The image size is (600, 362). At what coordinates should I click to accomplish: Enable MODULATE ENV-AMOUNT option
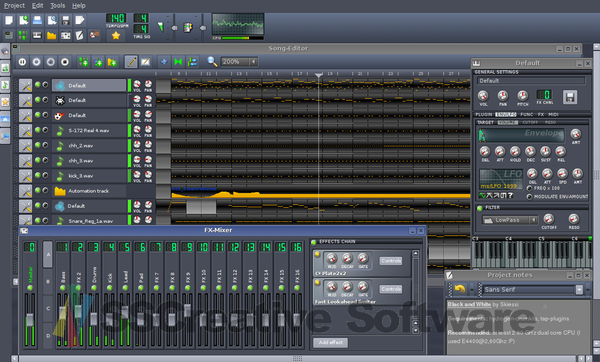(530, 197)
